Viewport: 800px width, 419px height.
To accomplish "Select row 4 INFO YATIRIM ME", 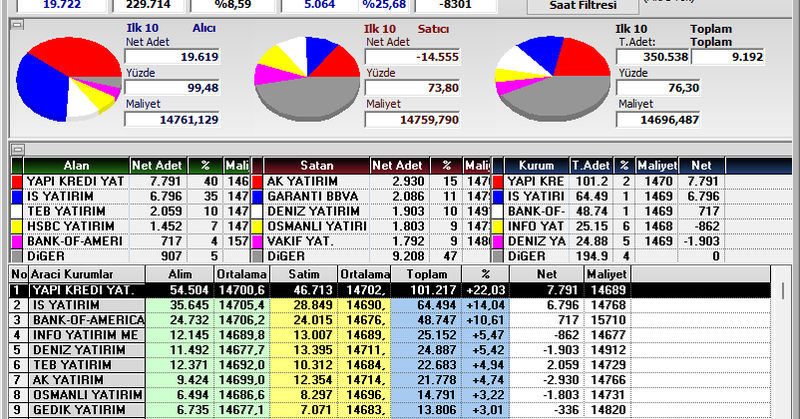I will (x=390, y=335).
